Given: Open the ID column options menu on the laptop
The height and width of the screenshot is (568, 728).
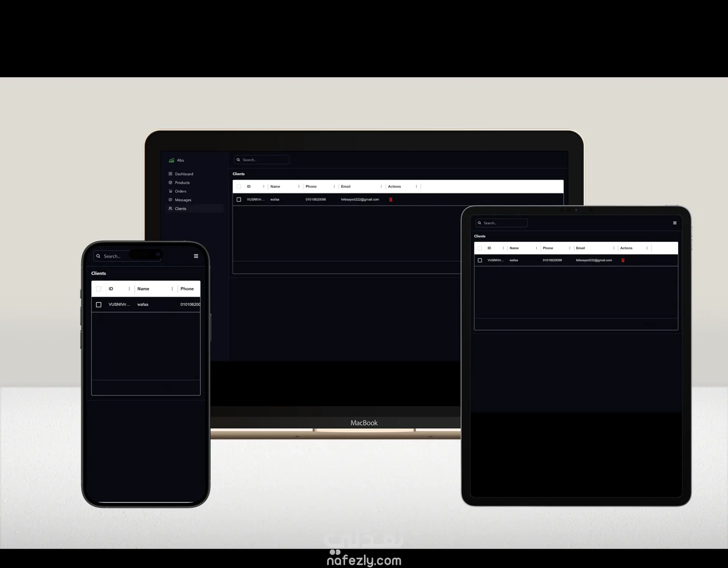Looking at the screenshot, I should click(264, 186).
